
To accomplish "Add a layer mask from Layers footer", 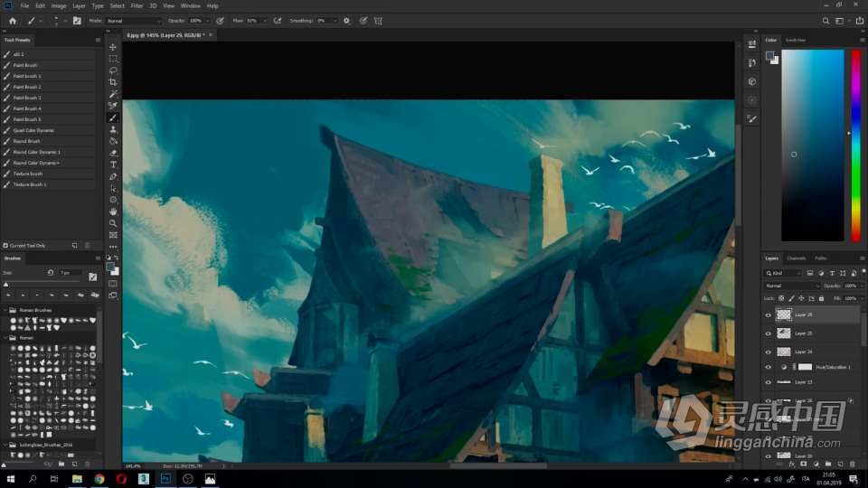I will pos(803,465).
